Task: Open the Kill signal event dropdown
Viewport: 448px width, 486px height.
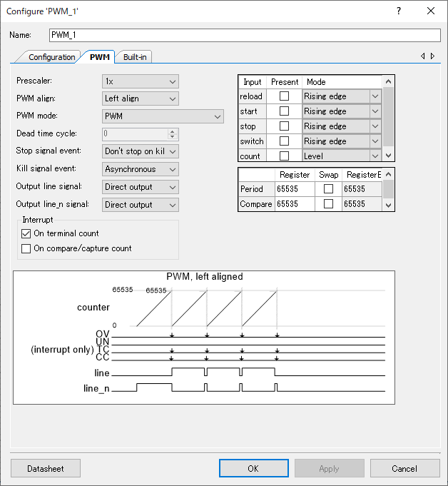Action: coord(141,169)
